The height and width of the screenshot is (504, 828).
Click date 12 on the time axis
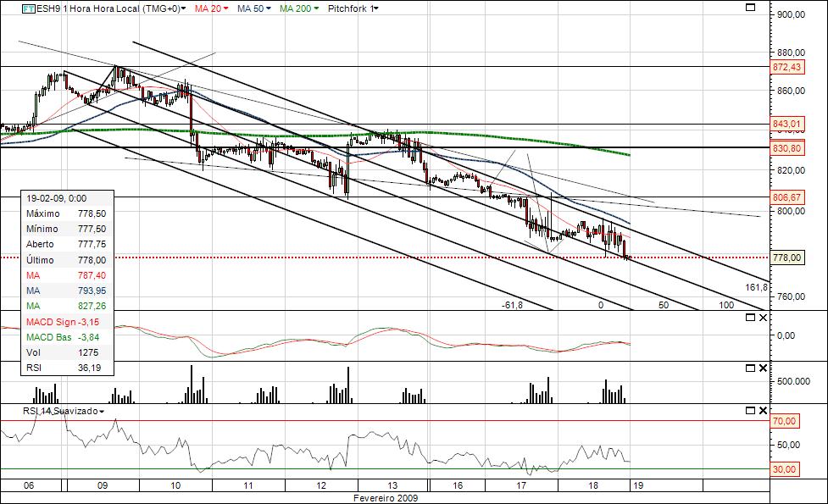pos(321,485)
